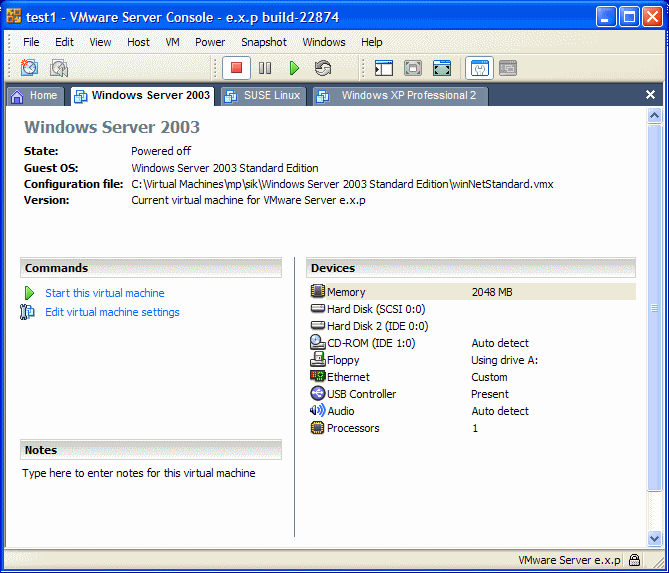
Task: Maximize the VMware Server Console window
Action: point(629,17)
